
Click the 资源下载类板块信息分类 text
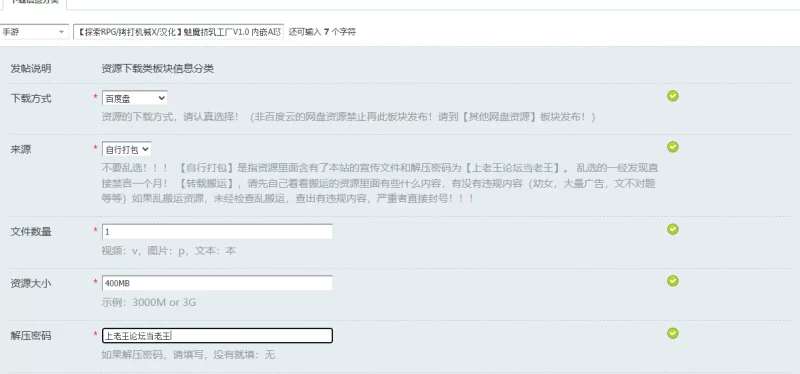158,69
